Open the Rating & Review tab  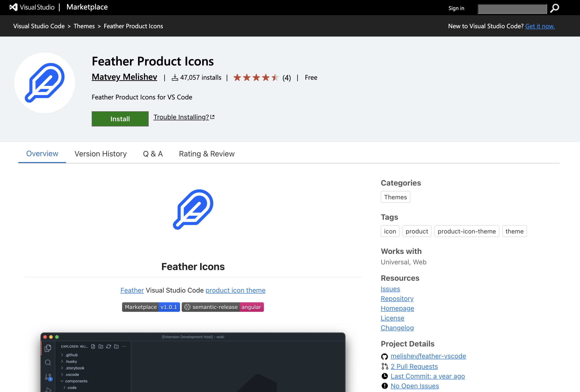[x=206, y=154]
